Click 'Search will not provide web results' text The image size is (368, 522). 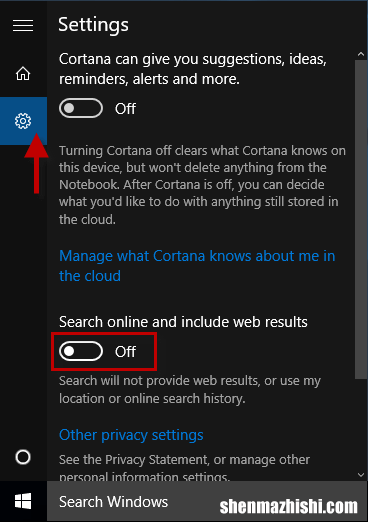pos(190,390)
